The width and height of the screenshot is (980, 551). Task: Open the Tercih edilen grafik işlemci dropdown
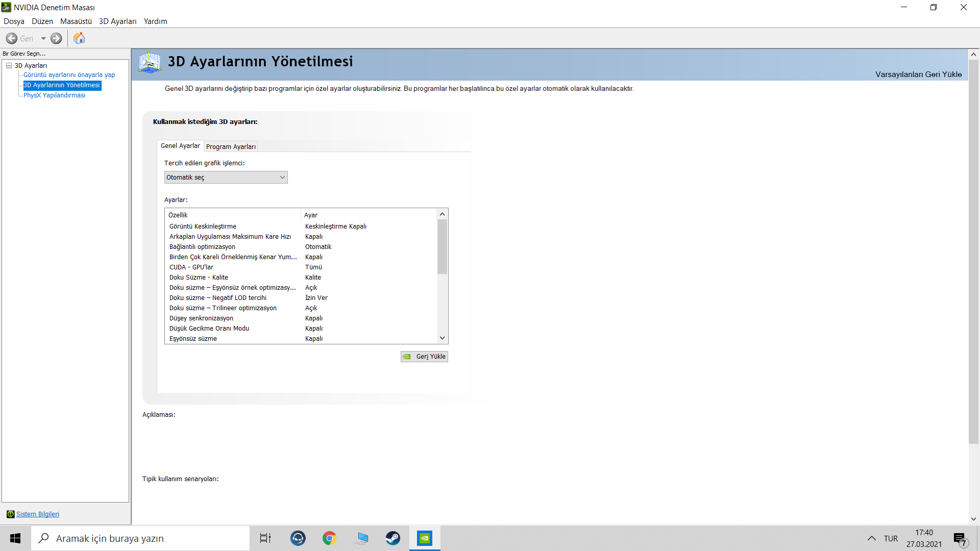[x=226, y=177]
